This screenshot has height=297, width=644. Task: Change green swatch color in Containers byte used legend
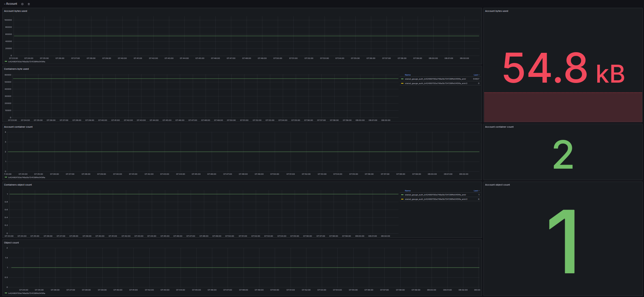click(402, 79)
